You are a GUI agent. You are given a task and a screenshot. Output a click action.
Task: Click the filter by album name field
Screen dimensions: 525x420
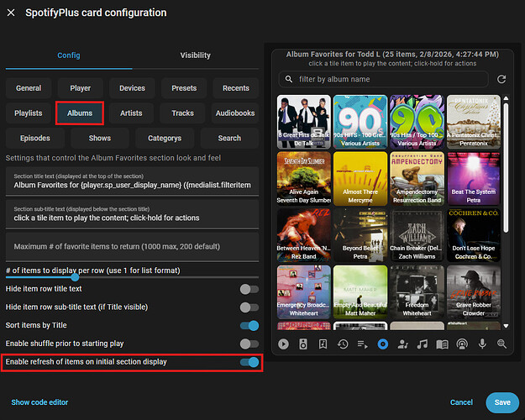384,79
